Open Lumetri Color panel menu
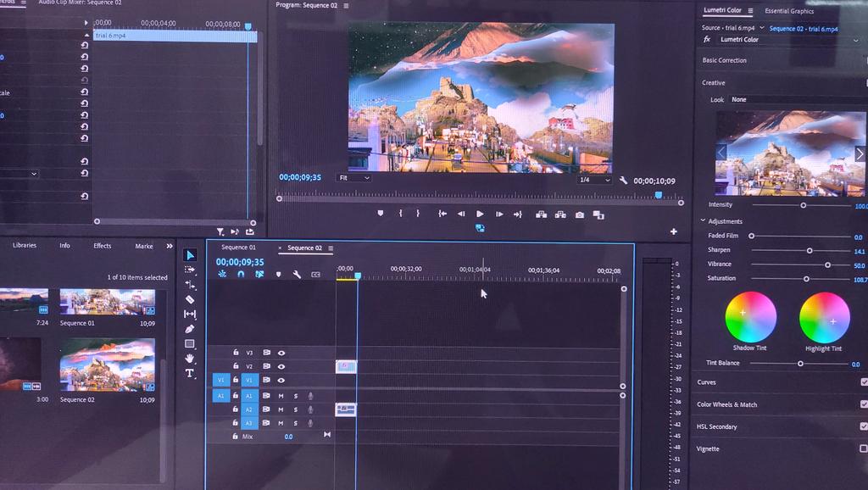Screen dimensions: 868x490 [751, 10]
